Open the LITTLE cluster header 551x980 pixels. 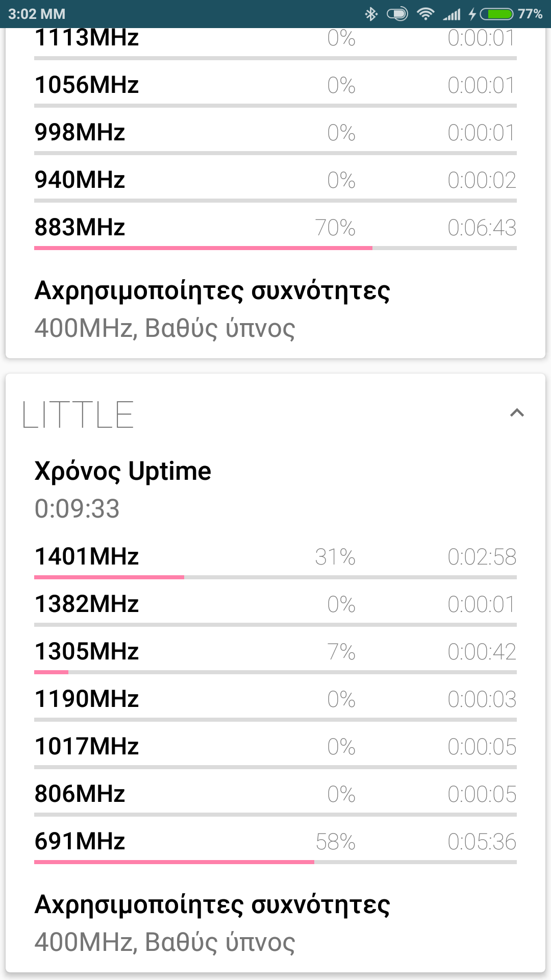78,414
